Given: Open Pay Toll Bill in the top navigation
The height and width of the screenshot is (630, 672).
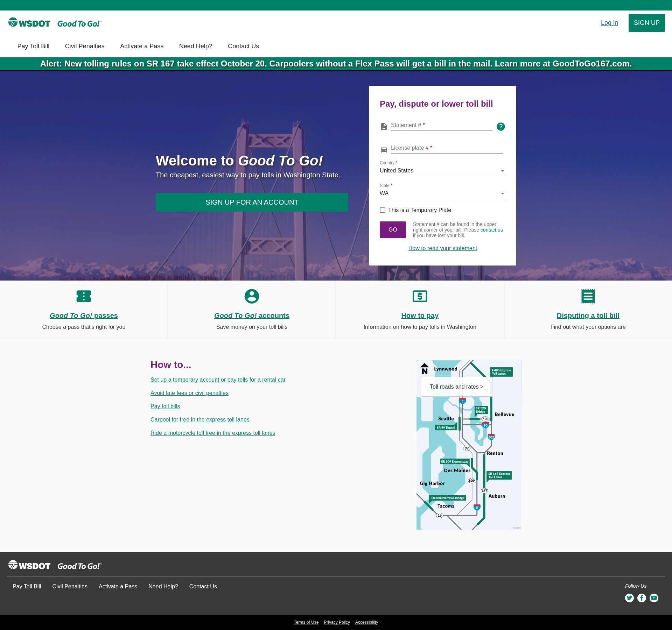Looking at the screenshot, I should pos(33,46).
